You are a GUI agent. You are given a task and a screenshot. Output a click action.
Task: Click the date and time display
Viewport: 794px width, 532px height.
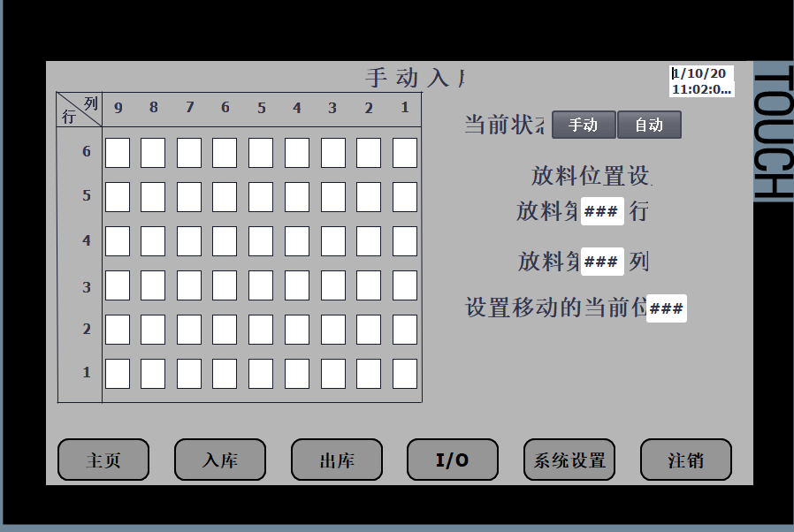pyautogui.click(x=702, y=81)
